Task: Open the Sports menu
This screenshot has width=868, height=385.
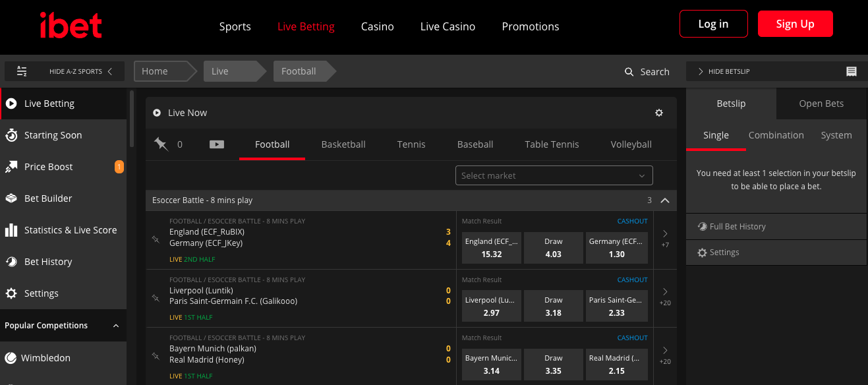Action: [x=235, y=27]
